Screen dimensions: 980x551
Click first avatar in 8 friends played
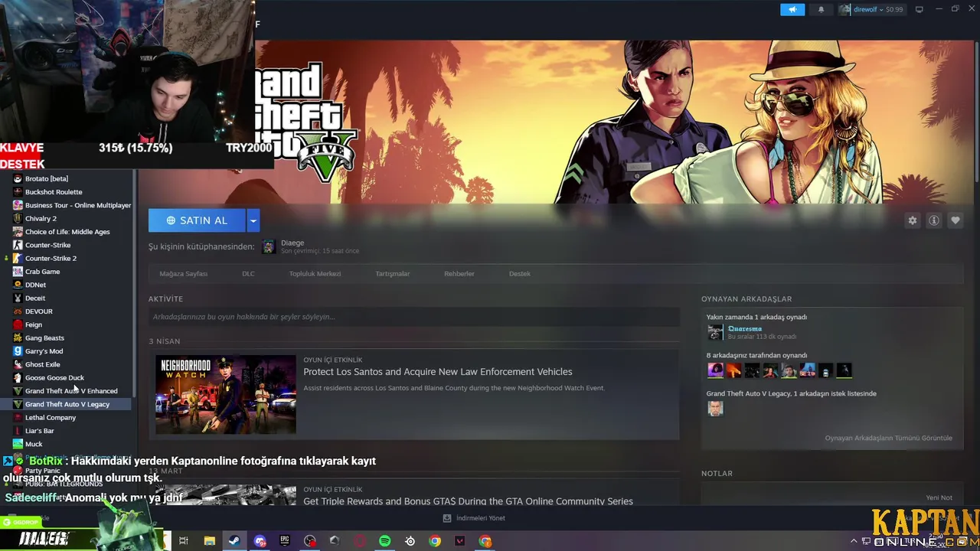tap(715, 370)
